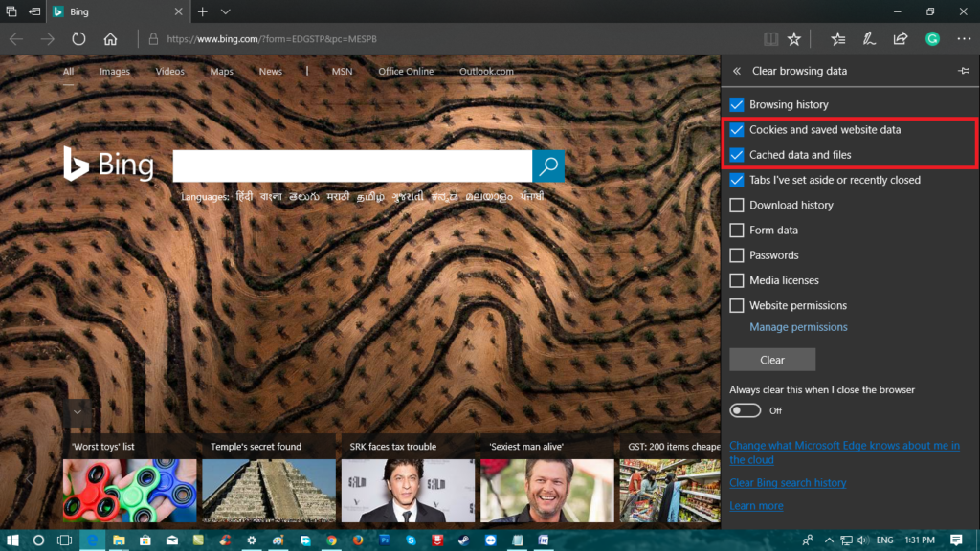Click into the Bing search box
This screenshot has width=980, height=551.
coord(352,165)
